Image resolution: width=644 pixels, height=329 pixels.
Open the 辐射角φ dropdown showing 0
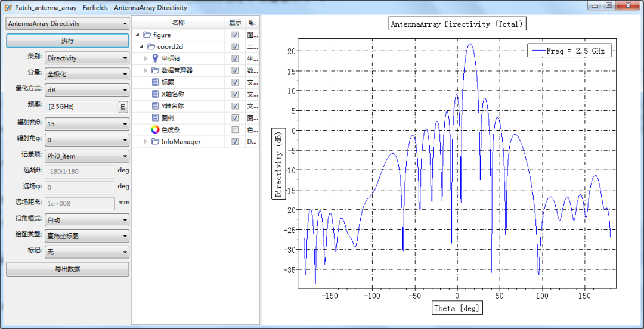[86, 140]
